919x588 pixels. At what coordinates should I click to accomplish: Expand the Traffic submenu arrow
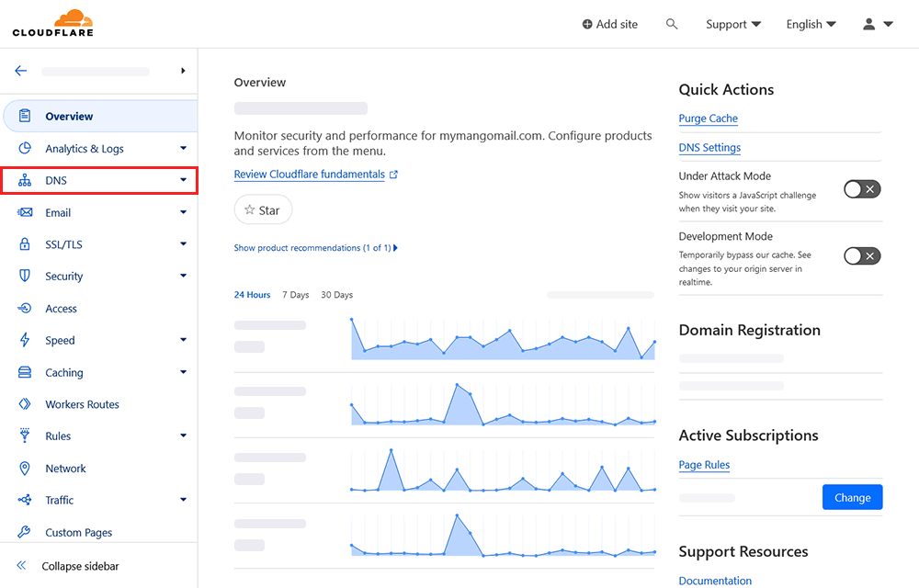(184, 500)
